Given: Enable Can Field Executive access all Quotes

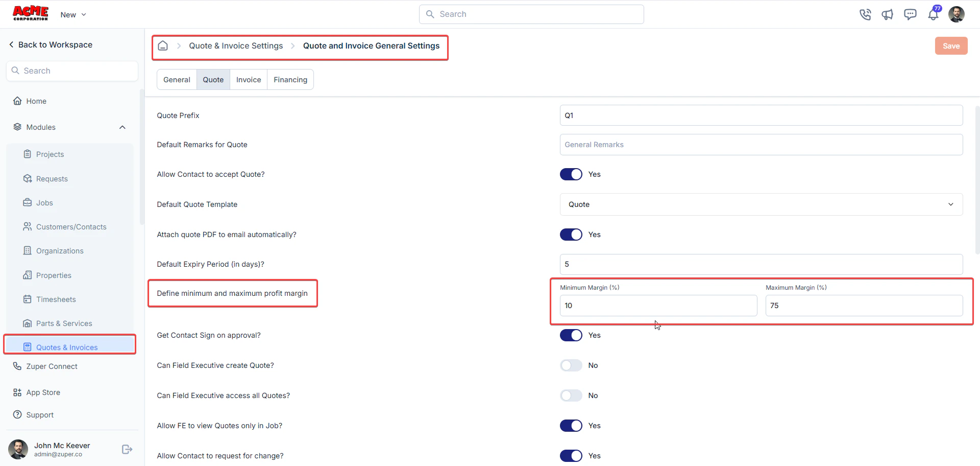Looking at the screenshot, I should 571,395.
